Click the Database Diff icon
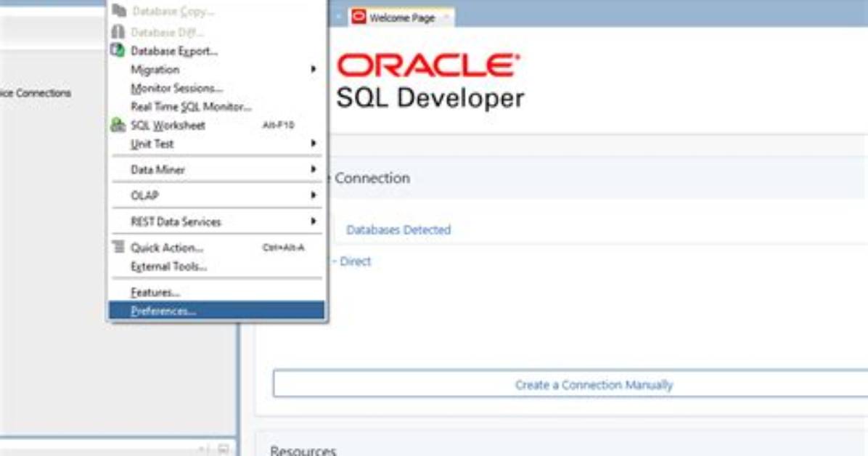Image resolution: width=868 pixels, height=456 pixels. tap(118, 31)
